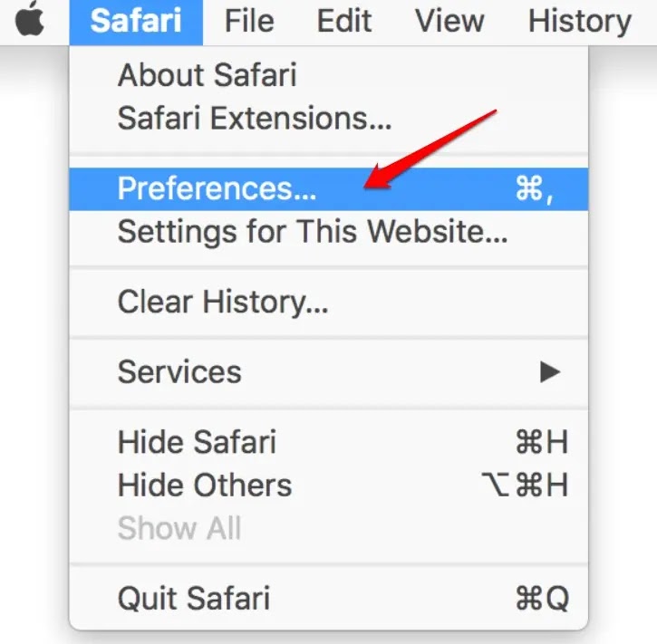Select Clear History…

click(x=223, y=302)
